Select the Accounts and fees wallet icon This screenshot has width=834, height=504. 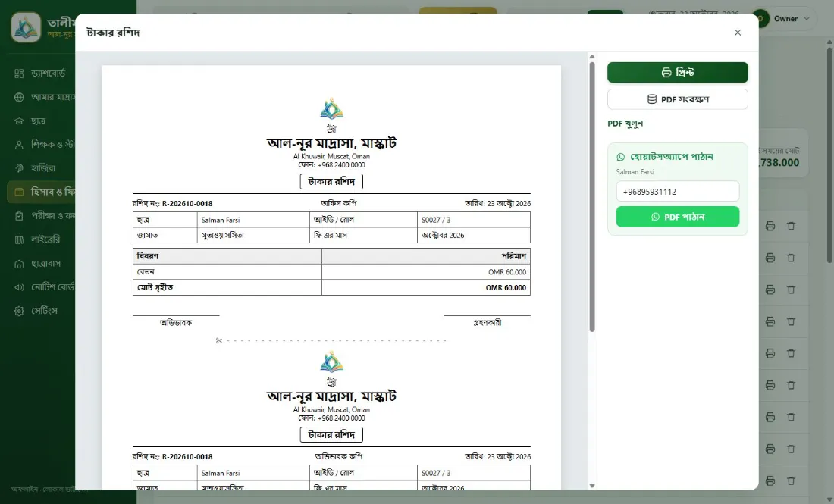(19, 192)
